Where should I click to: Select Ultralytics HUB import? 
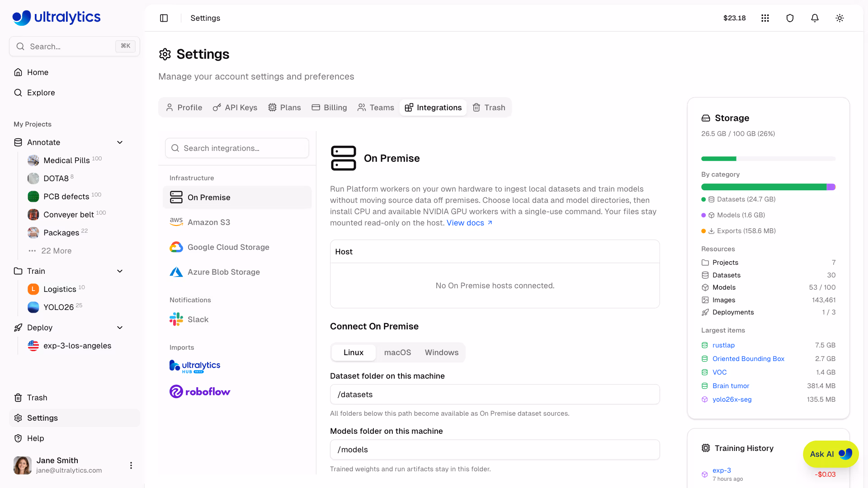[195, 366]
